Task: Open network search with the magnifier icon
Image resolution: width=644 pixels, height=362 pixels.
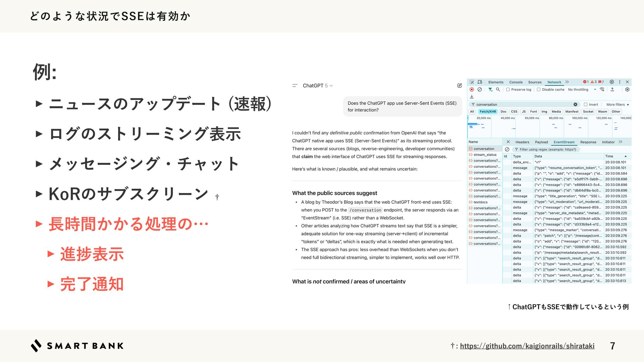Action: (x=498, y=89)
